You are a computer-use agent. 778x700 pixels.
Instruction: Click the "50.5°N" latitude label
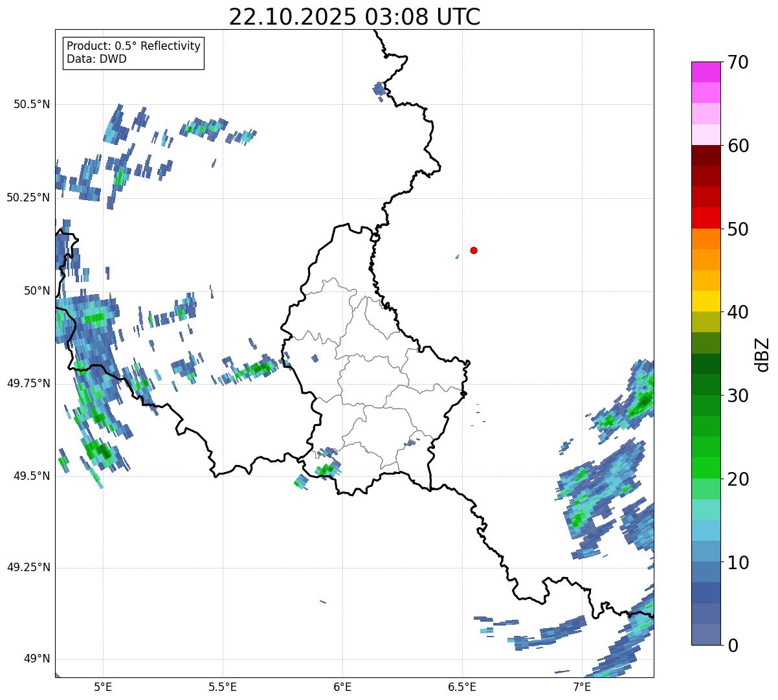pyautogui.click(x=31, y=104)
